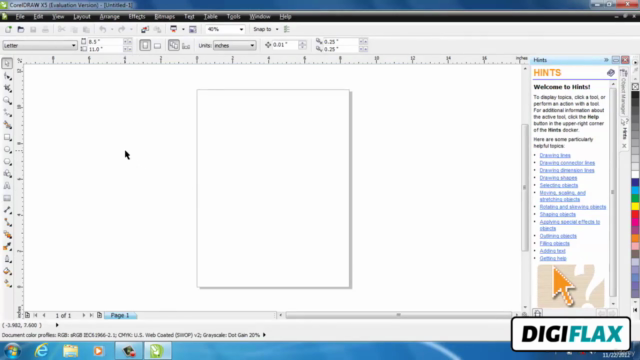
Task: Open the Welcome Screen icon
Action: (193, 29)
